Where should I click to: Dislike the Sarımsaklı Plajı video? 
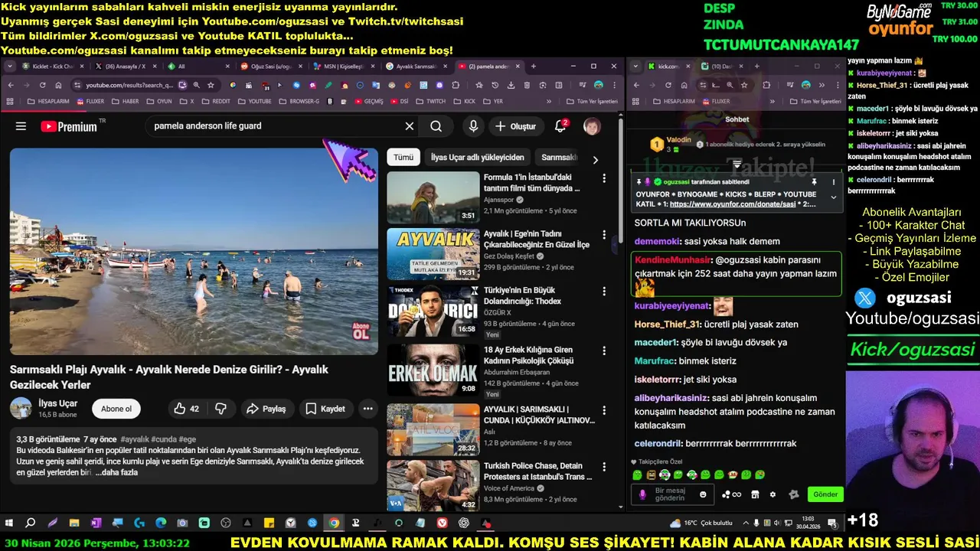pos(220,409)
